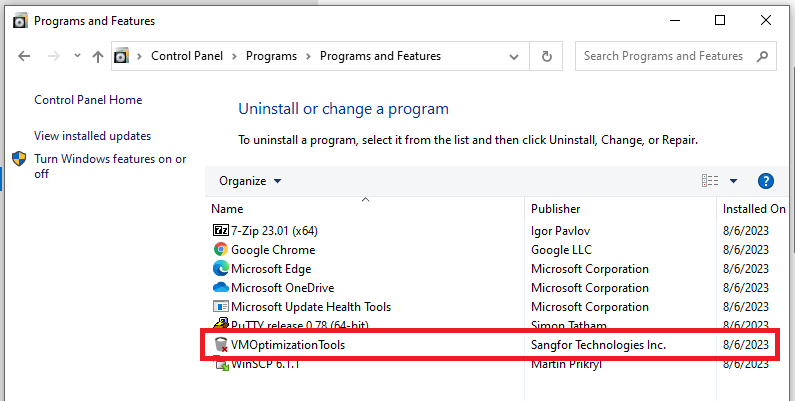Click the Control Panel icon in address bar

[x=121, y=56]
